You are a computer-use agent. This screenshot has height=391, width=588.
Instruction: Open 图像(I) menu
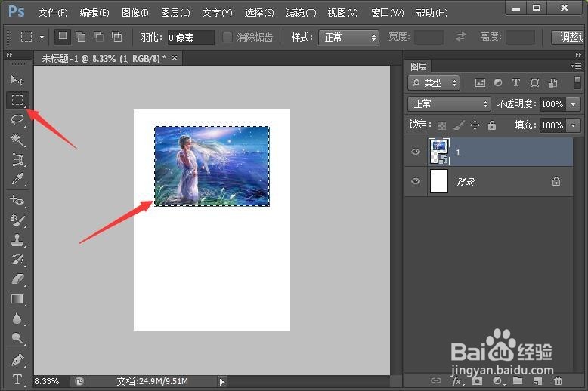tap(135, 13)
